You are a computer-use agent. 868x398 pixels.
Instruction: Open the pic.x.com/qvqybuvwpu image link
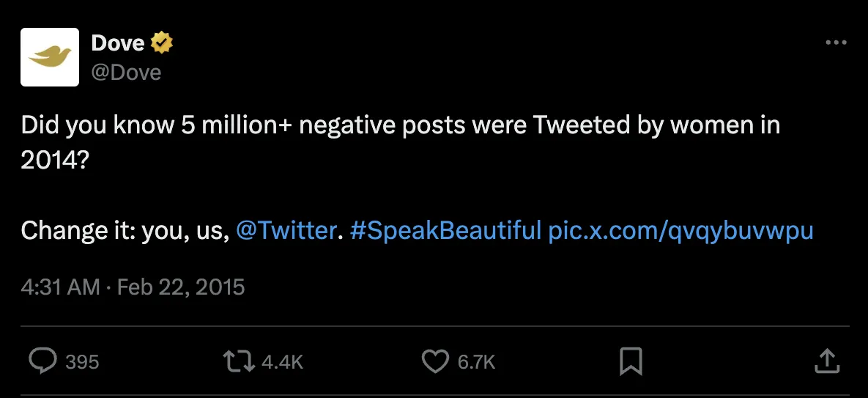pyautogui.click(x=681, y=230)
